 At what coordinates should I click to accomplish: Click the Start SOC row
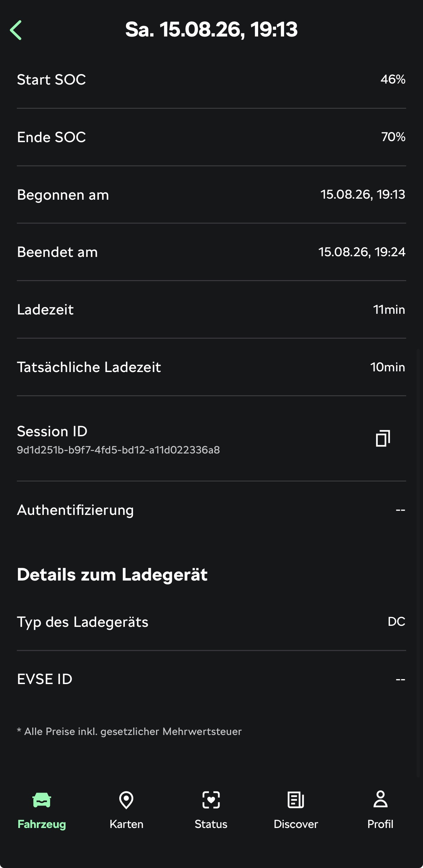(211, 80)
